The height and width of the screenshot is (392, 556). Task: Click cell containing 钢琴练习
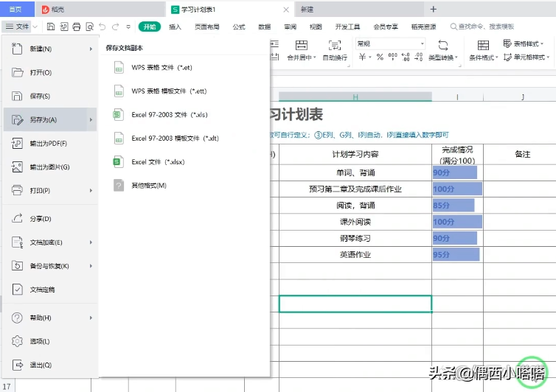[355, 238]
